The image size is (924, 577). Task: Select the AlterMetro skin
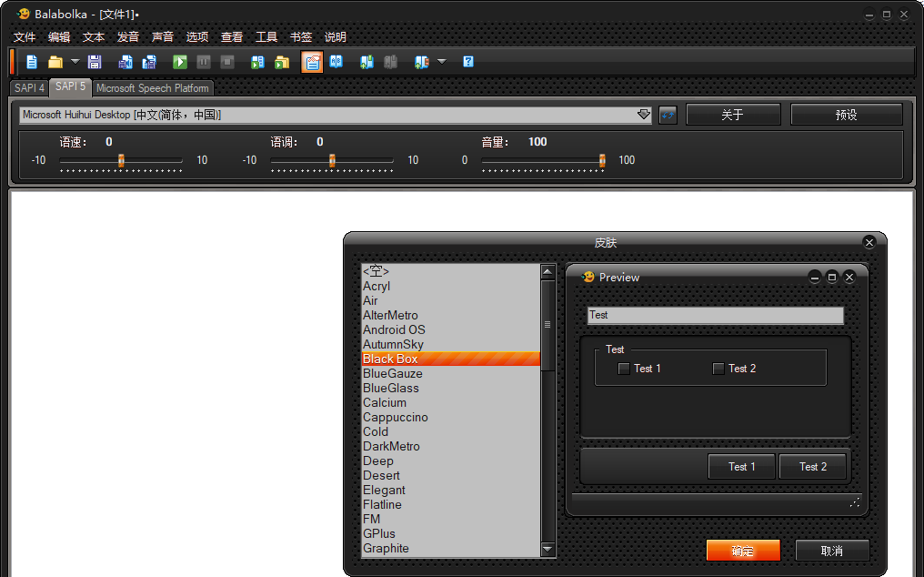[451, 315]
